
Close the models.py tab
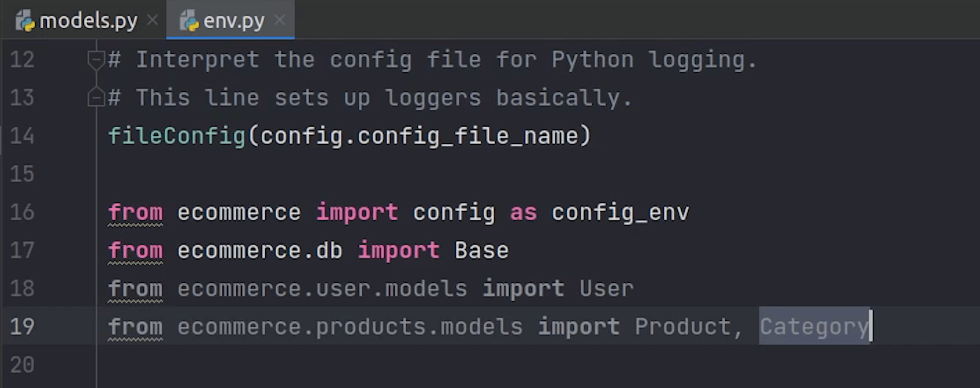coord(153,20)
